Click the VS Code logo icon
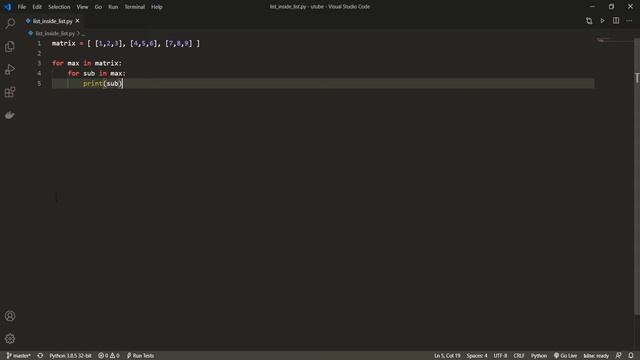 pos(8,7)
